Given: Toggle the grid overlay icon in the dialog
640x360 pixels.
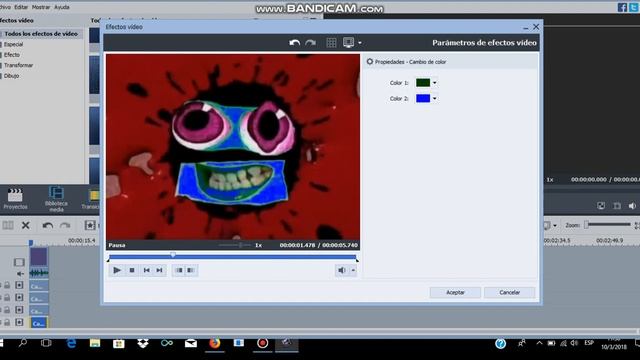Looking at the screenshot, I should click(x=331, y=42).
